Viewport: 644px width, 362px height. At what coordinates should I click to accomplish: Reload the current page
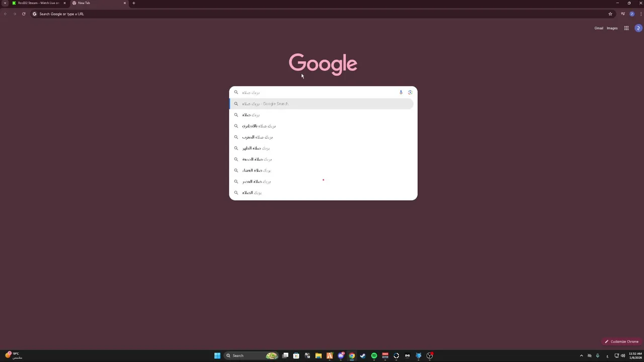(x=24, y=14)
